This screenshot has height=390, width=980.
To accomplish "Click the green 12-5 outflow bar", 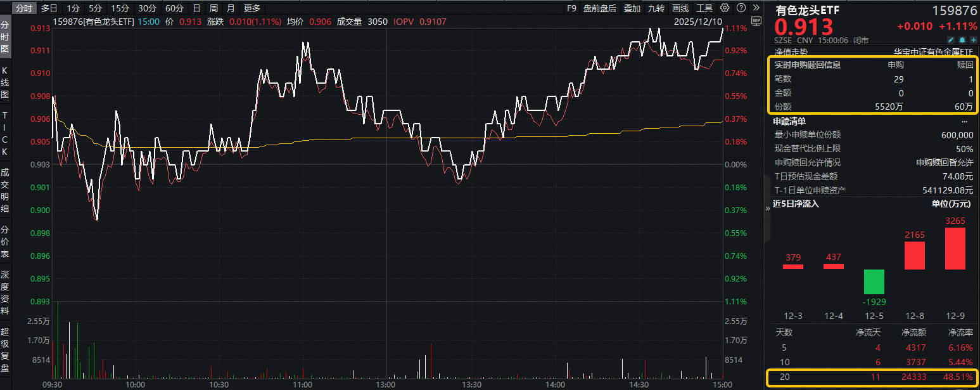I will point(874,281).
